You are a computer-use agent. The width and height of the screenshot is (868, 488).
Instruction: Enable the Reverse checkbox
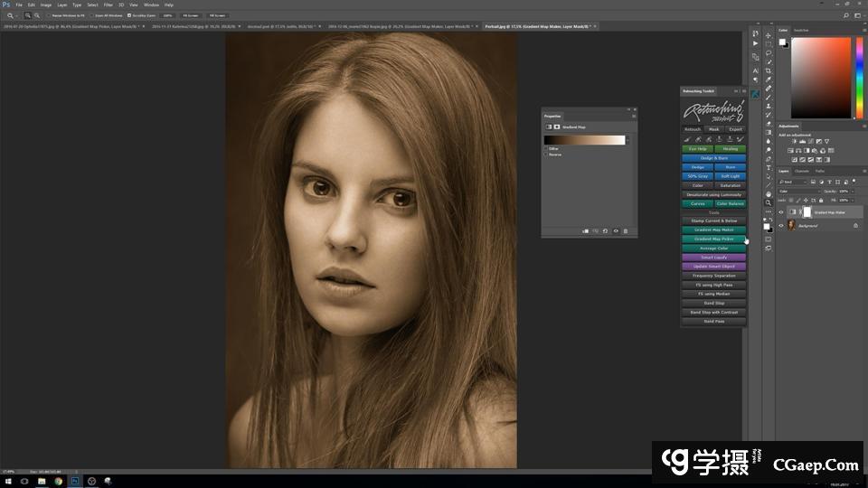coord(545,155)
